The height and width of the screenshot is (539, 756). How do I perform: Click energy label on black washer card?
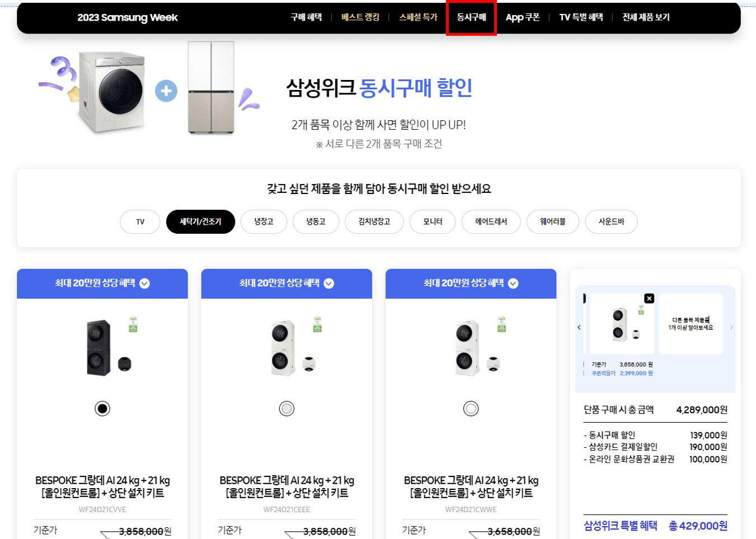(x=133, y=324)
